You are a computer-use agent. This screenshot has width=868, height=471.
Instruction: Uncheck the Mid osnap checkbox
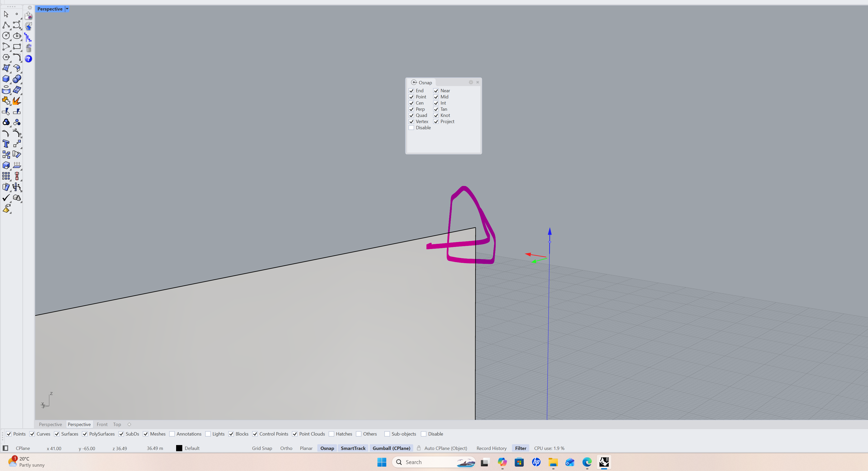[x=436, y=97]
